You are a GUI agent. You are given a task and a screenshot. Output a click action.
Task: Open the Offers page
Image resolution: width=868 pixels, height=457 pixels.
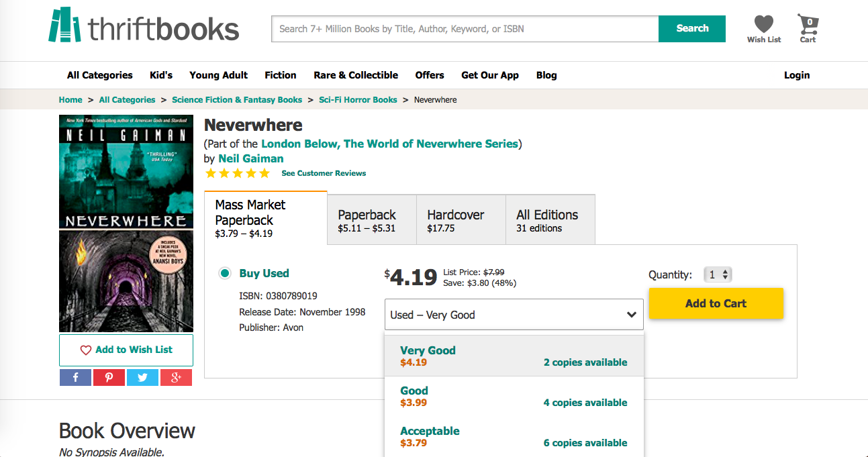(430, 75)
